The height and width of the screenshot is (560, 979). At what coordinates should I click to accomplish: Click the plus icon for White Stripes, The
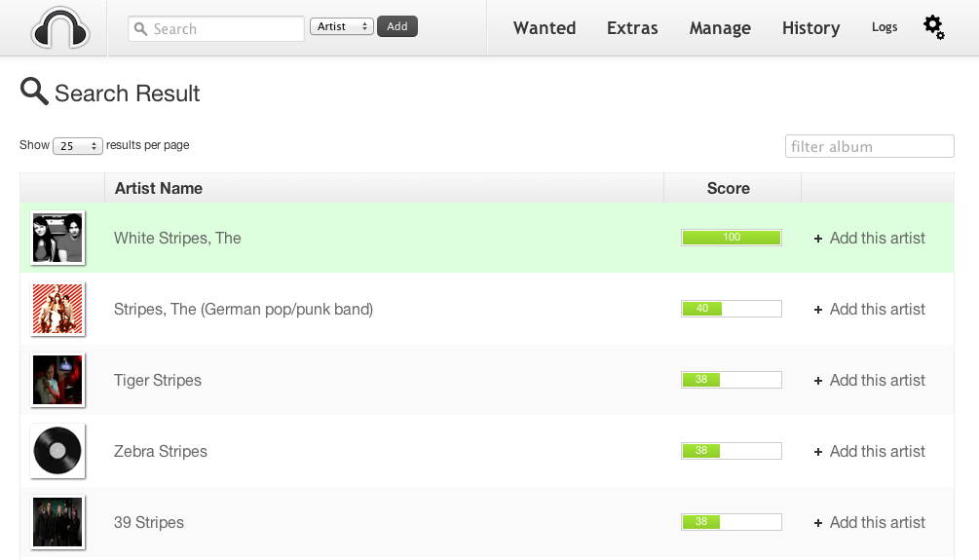coord(818,239)
